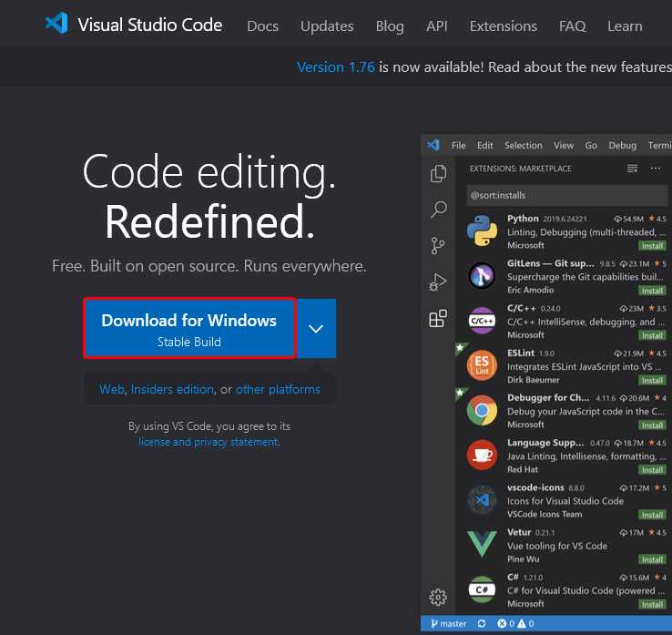
Task: Click the Vetur extension icon
Action: (482, 544)
